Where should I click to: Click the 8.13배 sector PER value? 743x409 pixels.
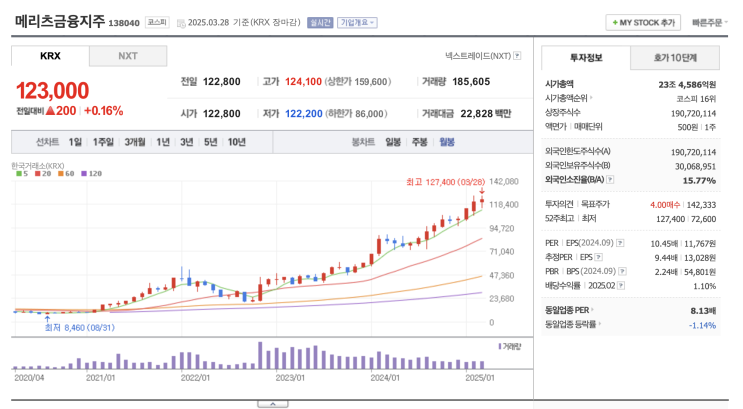(x=703, y=311)
